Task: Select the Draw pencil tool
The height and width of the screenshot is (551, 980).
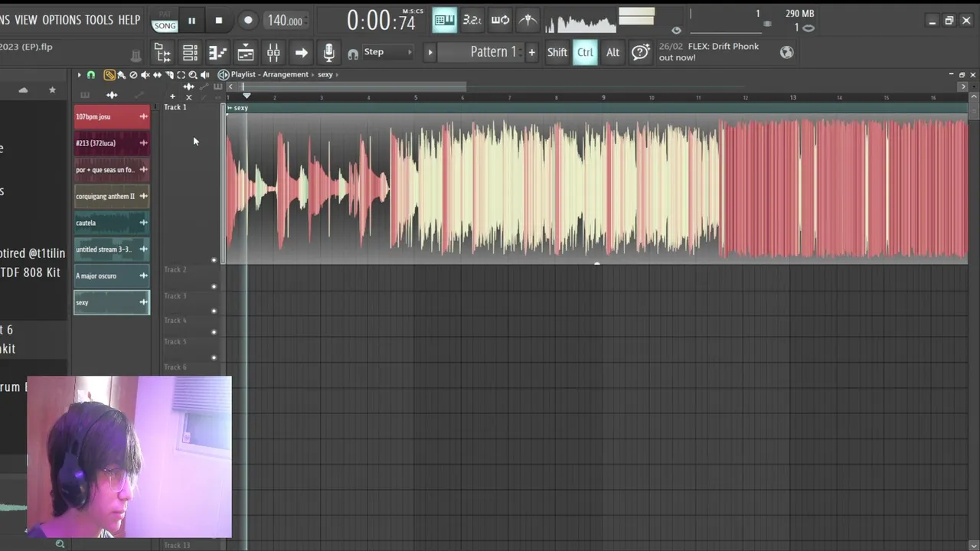Action: (109, 75)
